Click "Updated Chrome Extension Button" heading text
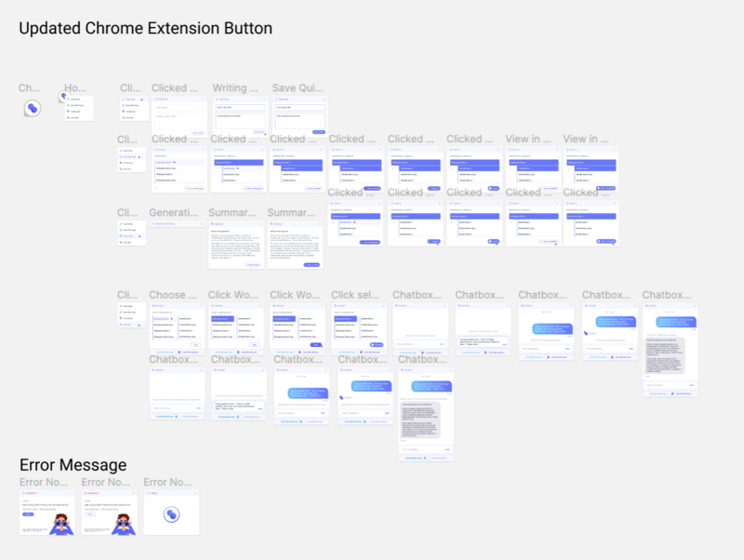 click(x=146, y=29)
